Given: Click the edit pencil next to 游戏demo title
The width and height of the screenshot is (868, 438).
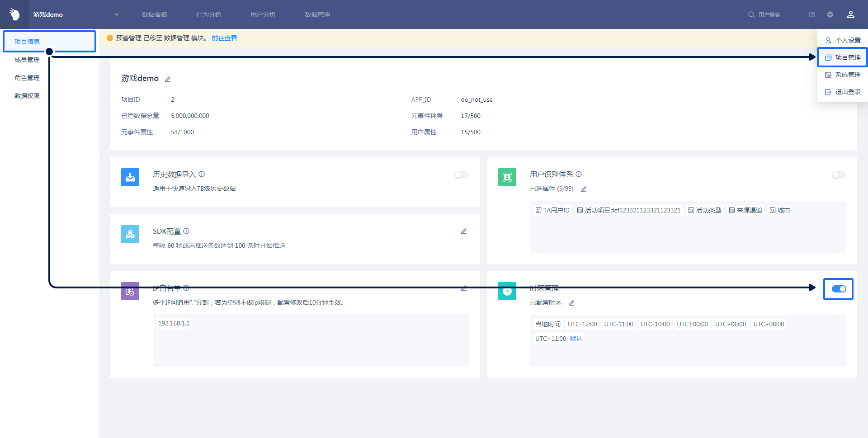Looking at the screenshot, I should (x=168, y=79).
